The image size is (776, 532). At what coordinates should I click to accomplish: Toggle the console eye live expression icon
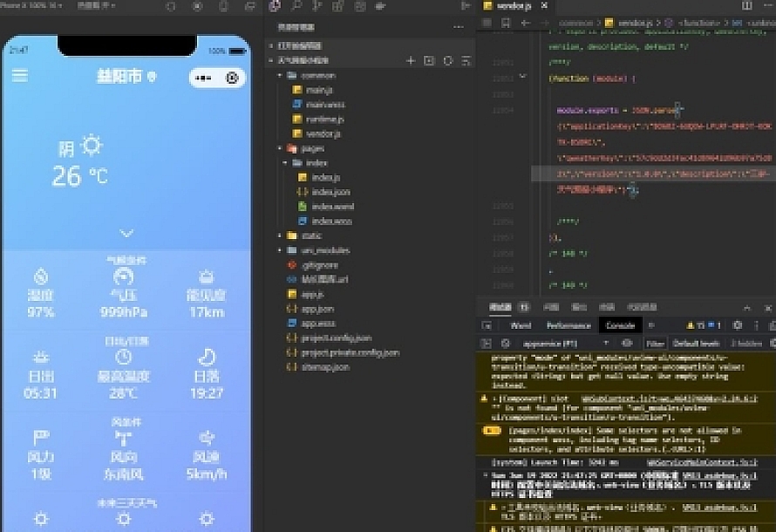[627, 344]
